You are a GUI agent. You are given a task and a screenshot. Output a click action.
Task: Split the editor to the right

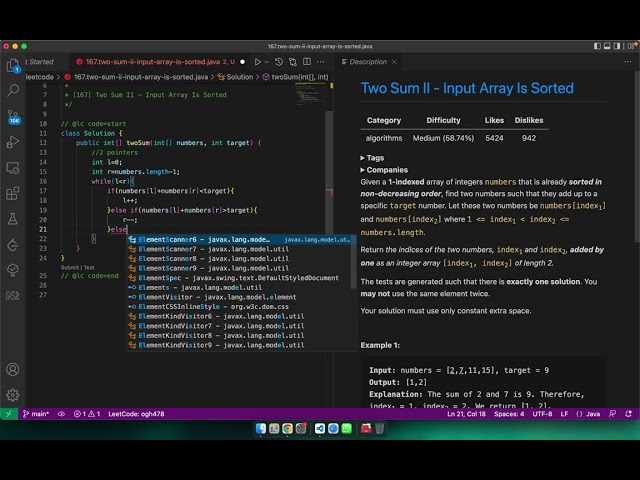[307, 62]
